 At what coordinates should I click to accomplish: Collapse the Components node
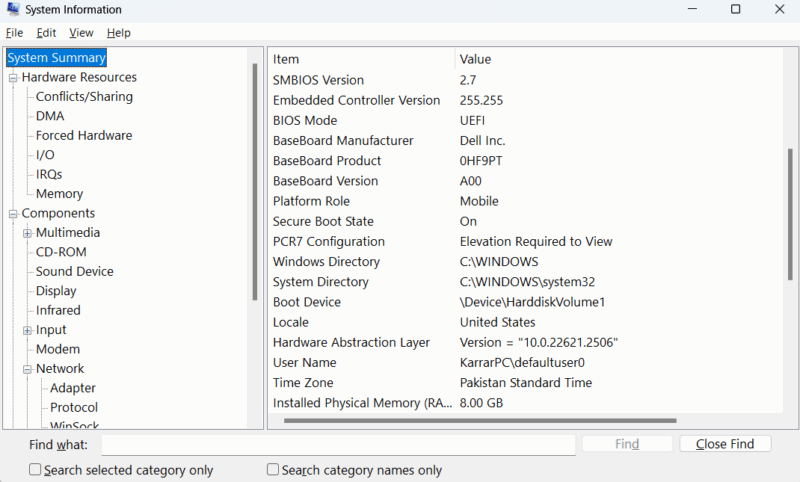[13, 214]
